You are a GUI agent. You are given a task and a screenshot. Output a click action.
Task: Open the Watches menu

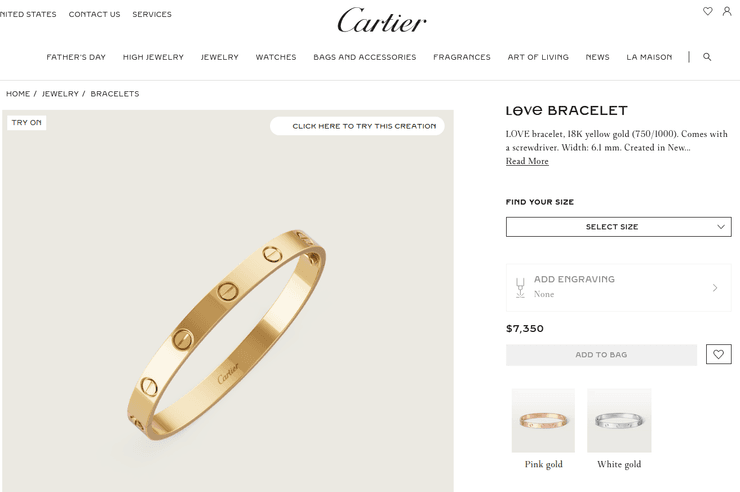276,57
